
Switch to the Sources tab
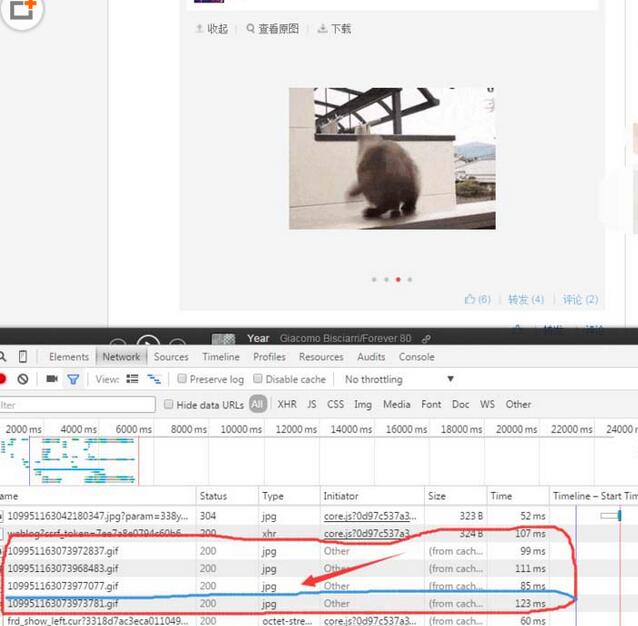point(171,357)
